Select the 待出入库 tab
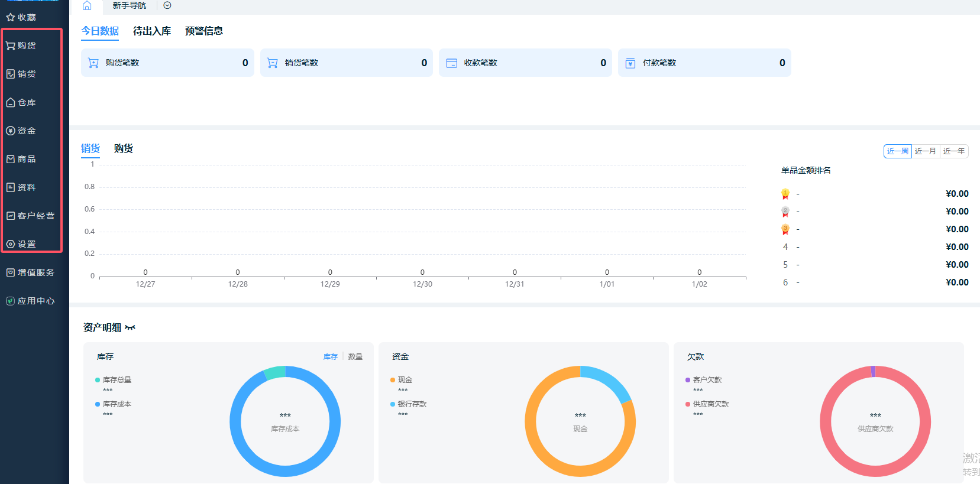 (152, 31)
